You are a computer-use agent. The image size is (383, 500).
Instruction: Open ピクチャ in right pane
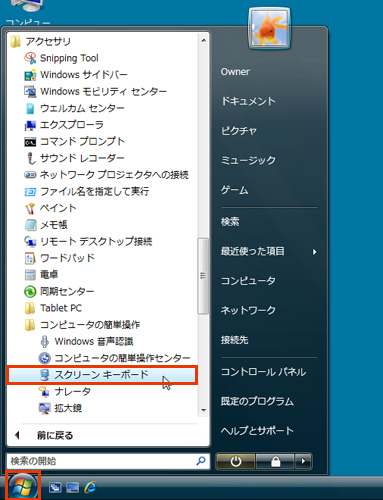point(239,131)
